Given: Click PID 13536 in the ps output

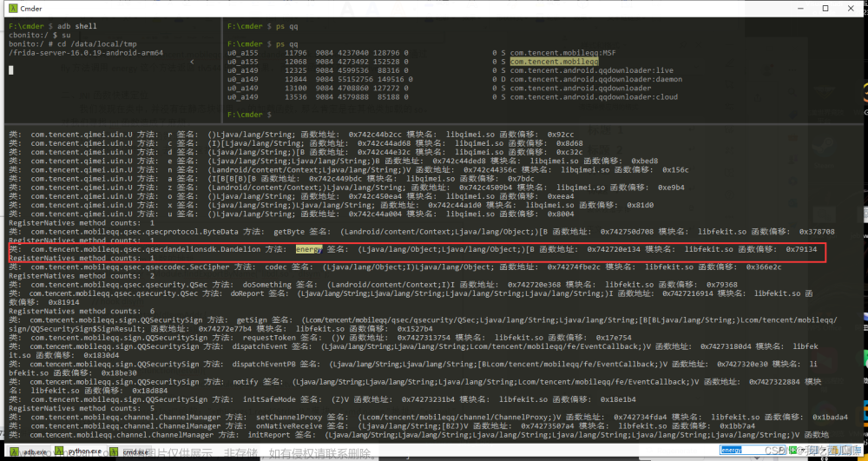Looking at the screenshot, I should (x=296, y=97).
